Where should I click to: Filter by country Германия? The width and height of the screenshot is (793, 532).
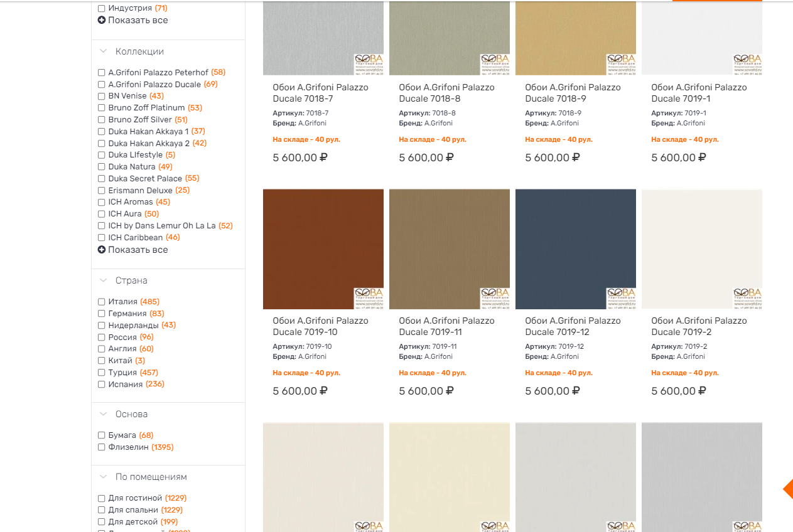coord(102,314)
